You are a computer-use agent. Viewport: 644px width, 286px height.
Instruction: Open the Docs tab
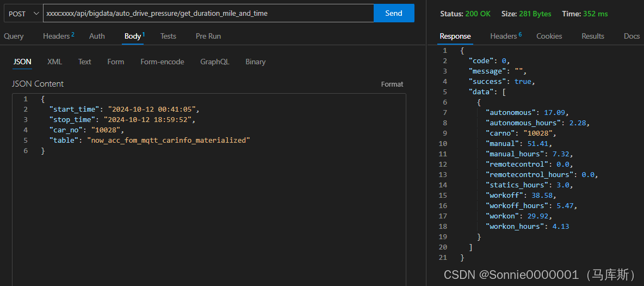631,36
